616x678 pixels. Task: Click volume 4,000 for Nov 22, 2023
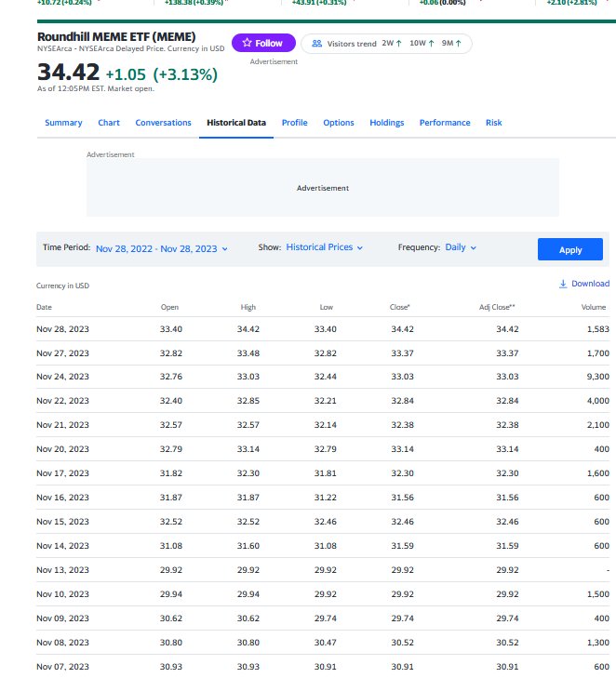[x=597, y=401]
